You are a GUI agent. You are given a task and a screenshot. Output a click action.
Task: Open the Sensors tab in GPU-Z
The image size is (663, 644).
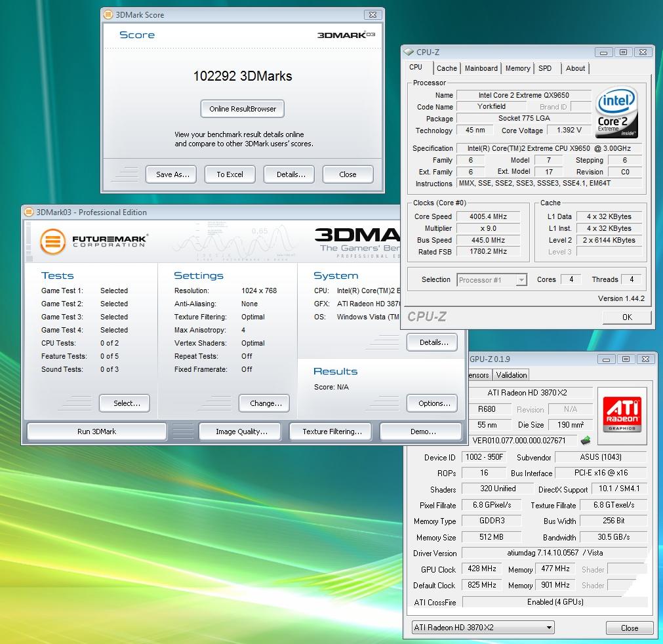point(479,375)
